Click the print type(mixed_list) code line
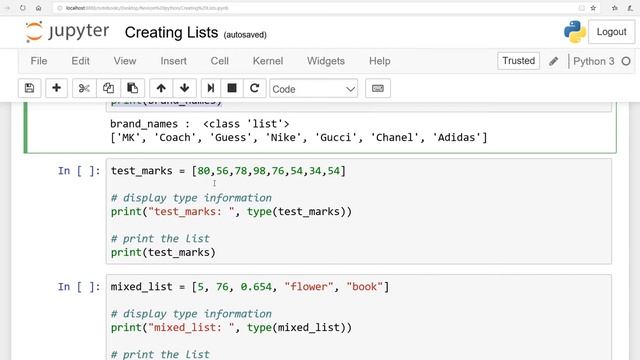Viewport: 640px width, 360px height. click(x=231, y=328)
